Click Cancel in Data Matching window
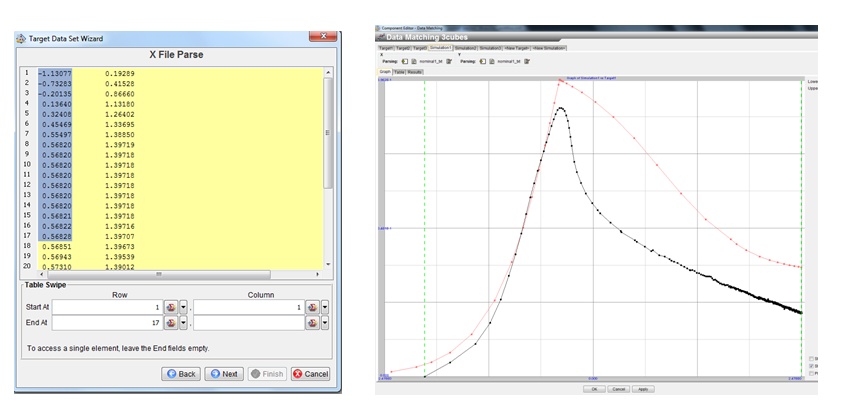The width and height of the screenshot is (852, 409). pos(619,389)
